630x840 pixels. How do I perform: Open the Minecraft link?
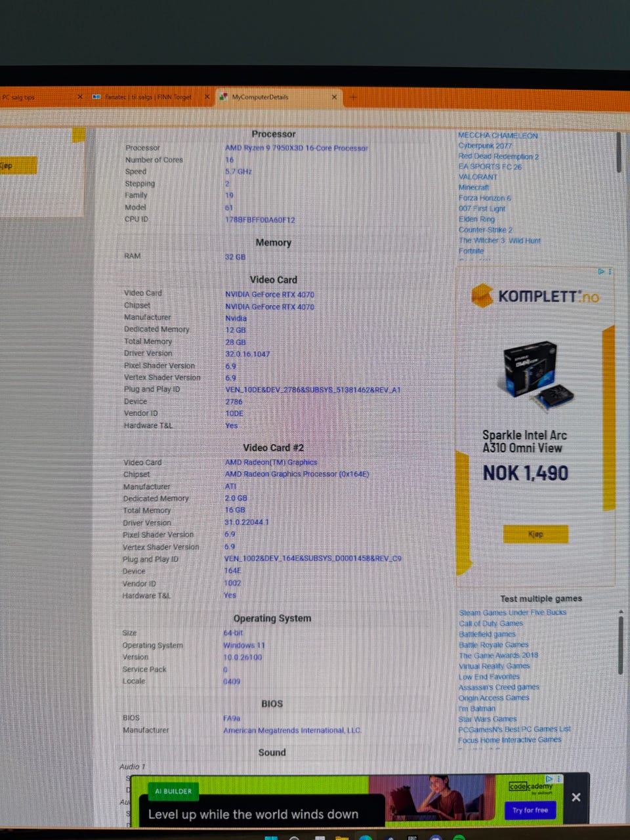[x=474, y=188]
